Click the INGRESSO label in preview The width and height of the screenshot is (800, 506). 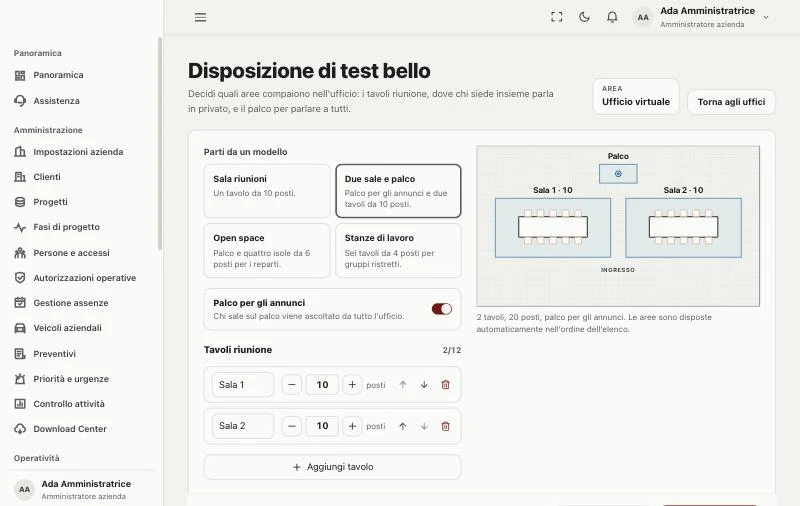point(618,270)
